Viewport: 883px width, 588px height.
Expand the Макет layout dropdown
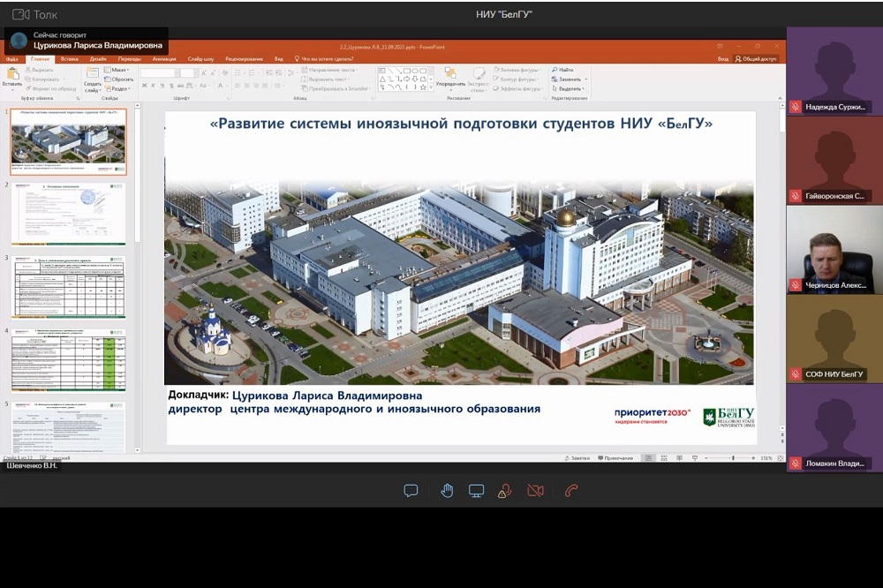pos(117,70)
